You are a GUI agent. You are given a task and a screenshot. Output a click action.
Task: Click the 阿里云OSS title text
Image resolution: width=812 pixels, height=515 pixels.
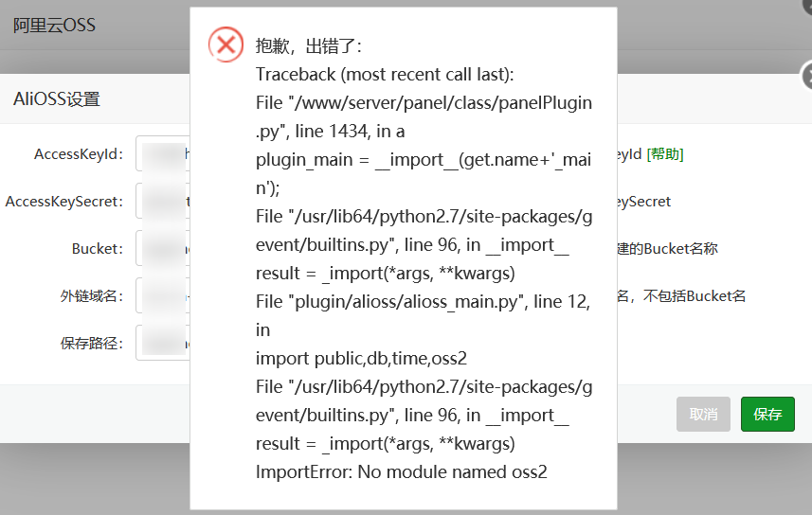pyautogui.click(x=54, y=25)
